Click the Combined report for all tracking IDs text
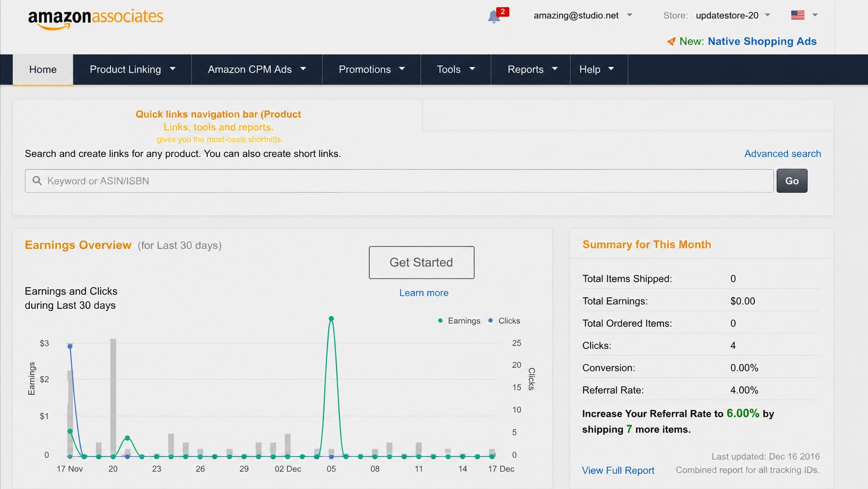Viewport: 868px width, 489px height. pos(748,470)
